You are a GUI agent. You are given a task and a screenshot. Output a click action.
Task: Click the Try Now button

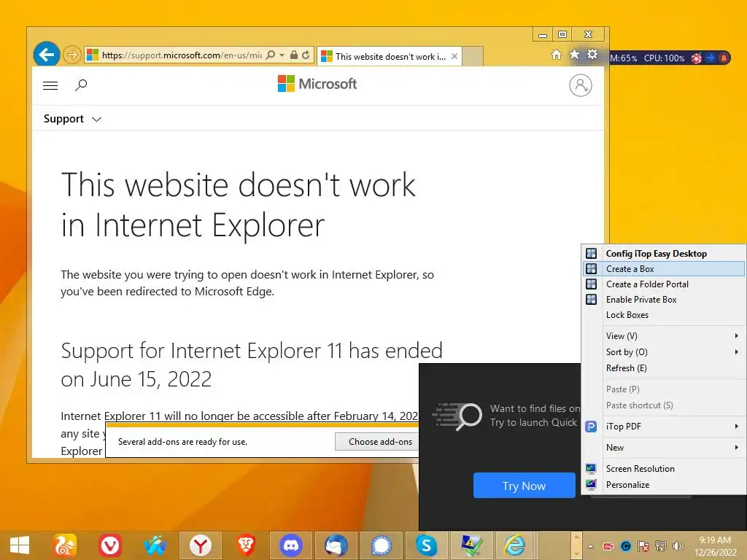524,486
